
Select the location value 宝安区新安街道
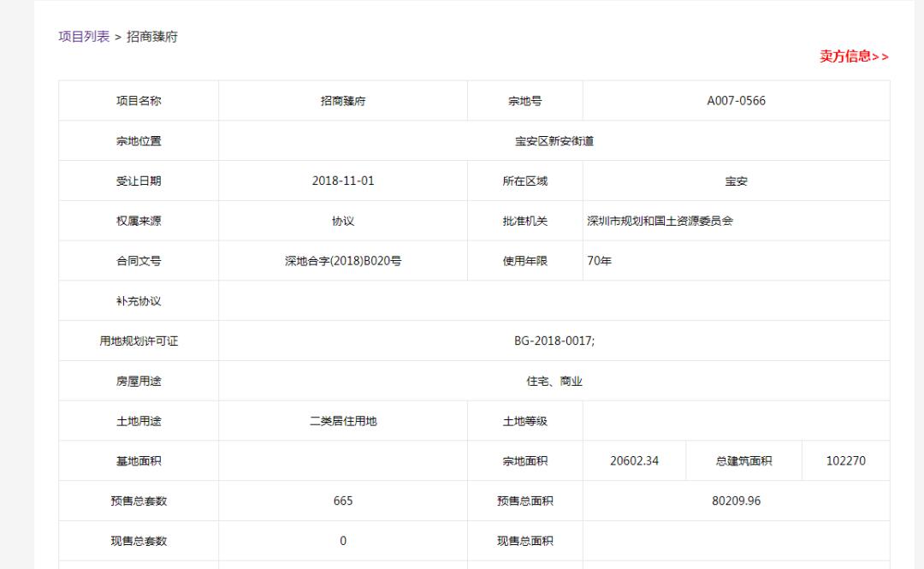click(x=554, y=141)
